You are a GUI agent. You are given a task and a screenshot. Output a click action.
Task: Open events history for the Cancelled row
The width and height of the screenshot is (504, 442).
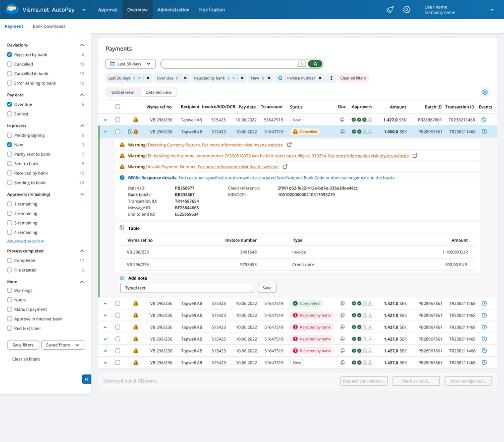pyautogui.click(x=484, y=132)
